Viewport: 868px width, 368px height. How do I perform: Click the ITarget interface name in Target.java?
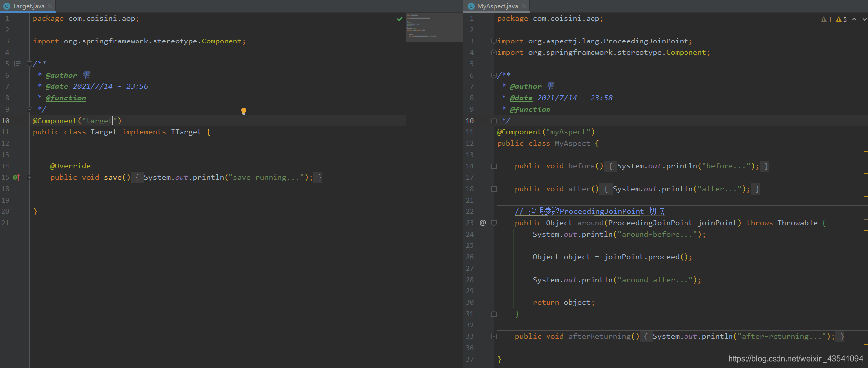click(186, 132)
